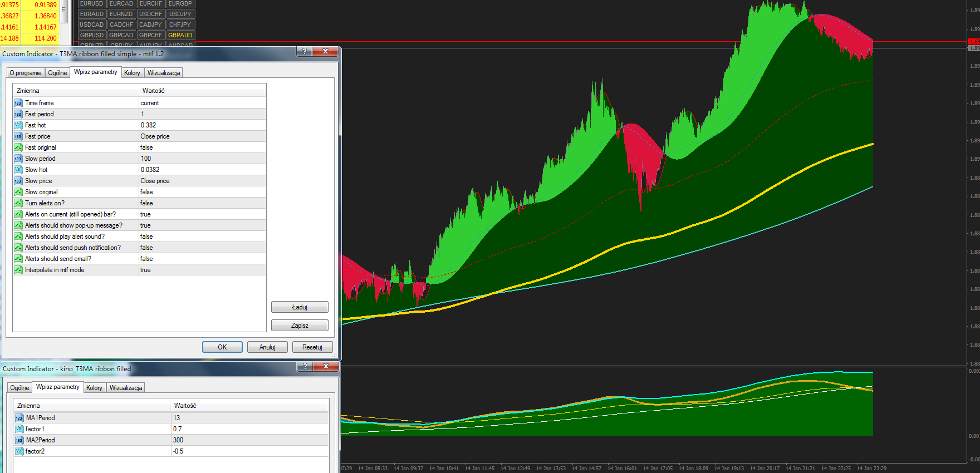Select the factor1 value 0.7
Image resolution: width=980 pixels, height=473 pixels.
click(178, 429)
